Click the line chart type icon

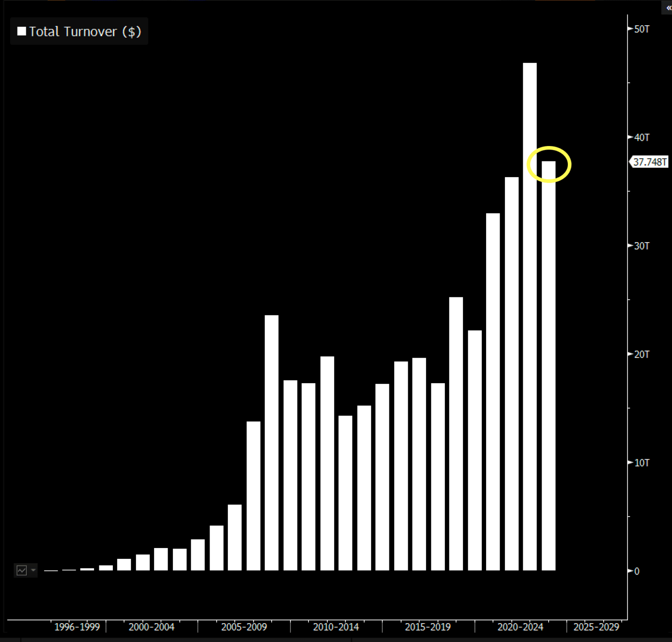point(21,570)
